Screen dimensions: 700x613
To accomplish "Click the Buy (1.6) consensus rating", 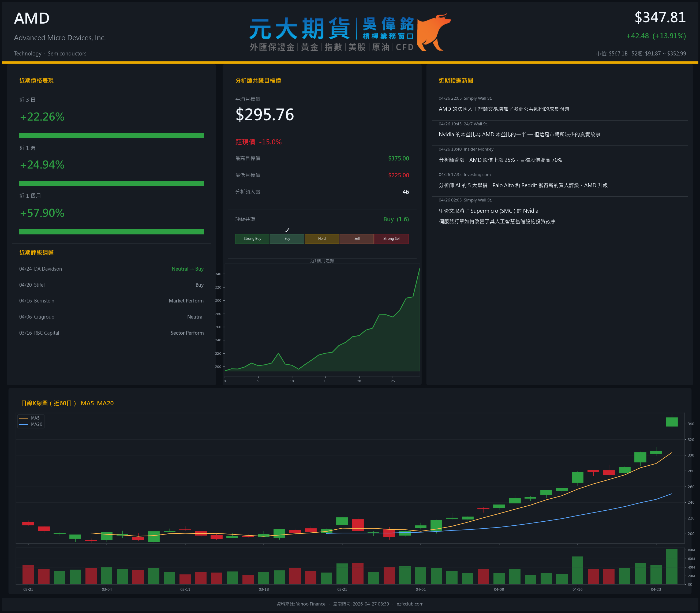I will point(396,219).
